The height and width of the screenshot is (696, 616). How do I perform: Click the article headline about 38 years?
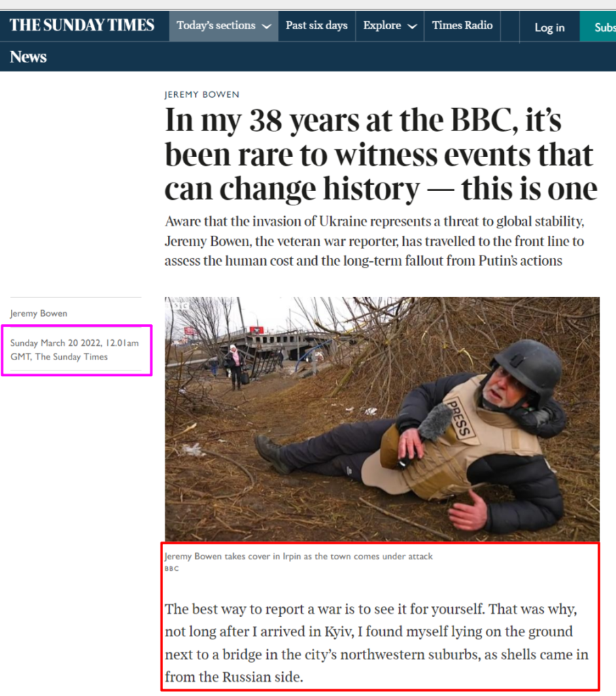point(381,154)
